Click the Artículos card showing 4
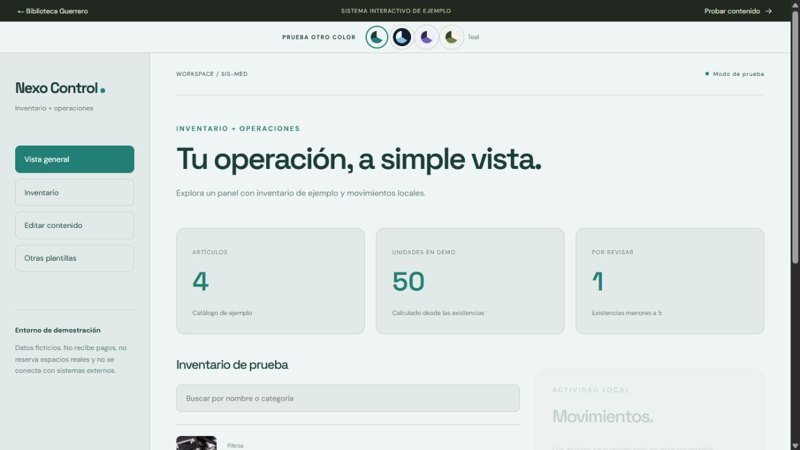The height and width of the screenshot is (450, 800). 270,281
